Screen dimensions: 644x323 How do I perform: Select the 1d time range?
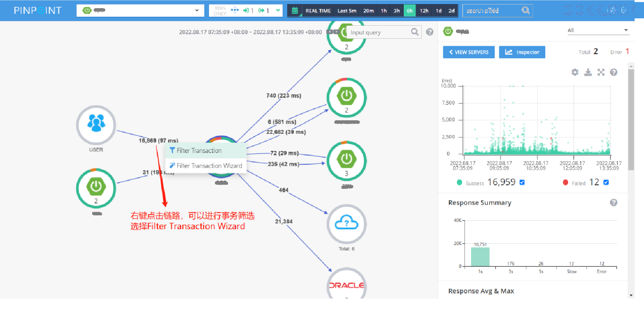coord(439,11)
